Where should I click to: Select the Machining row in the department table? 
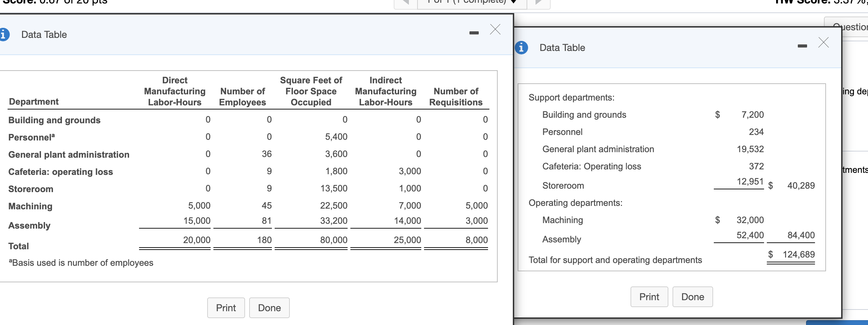pyautogui.click(x=30, y=206)
